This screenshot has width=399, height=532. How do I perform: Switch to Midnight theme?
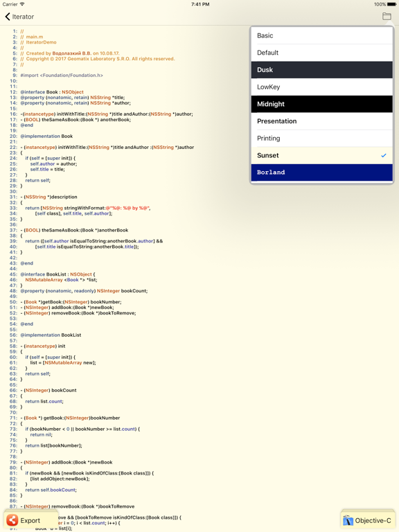(321, 104)
